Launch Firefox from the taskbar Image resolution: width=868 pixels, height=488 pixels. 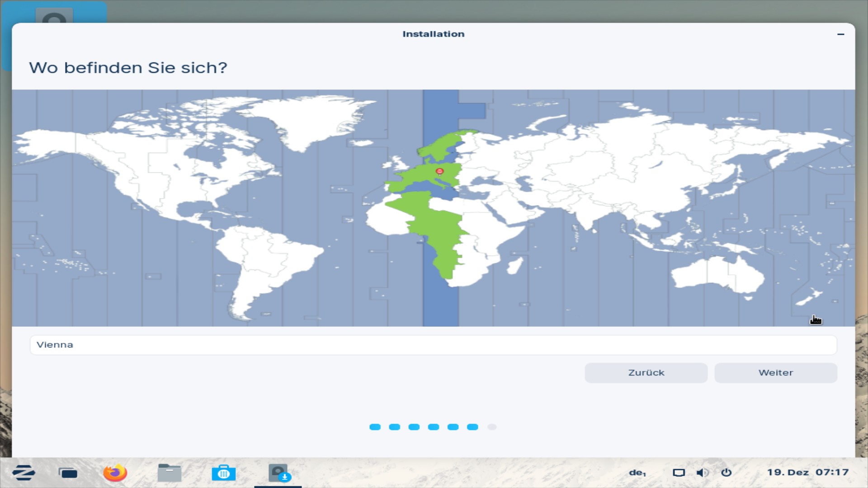point(115,473)
